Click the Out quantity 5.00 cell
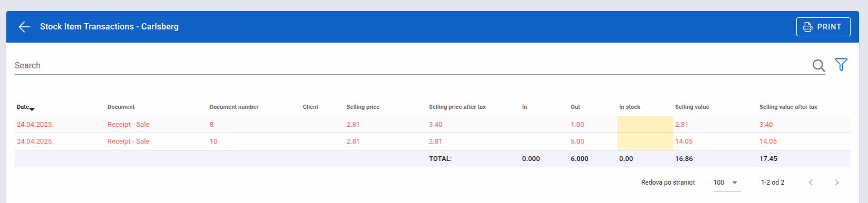This screenshot has height=203, width=868. click(578, 141)
